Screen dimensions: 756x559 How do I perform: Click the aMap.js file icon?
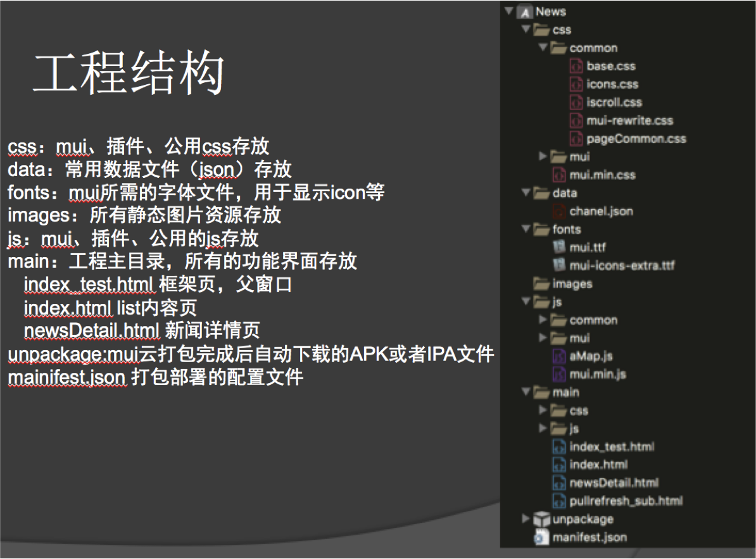coord(558,356)
